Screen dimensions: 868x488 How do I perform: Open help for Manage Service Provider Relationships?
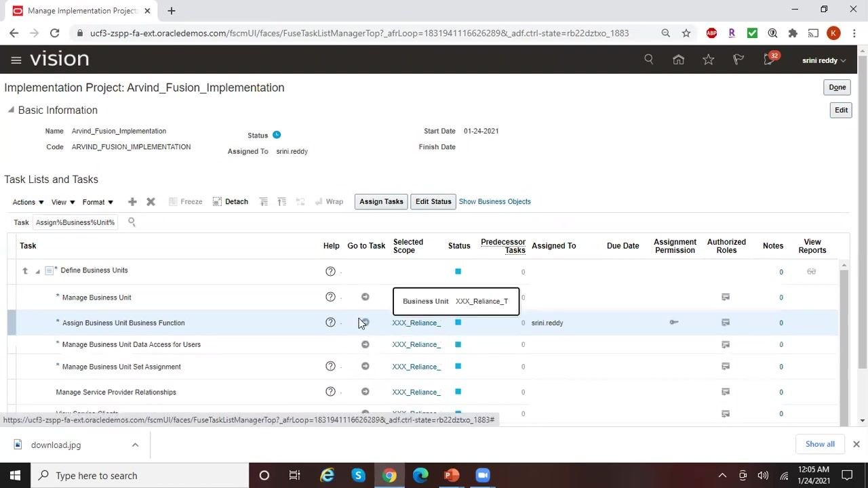pos(330,392)
